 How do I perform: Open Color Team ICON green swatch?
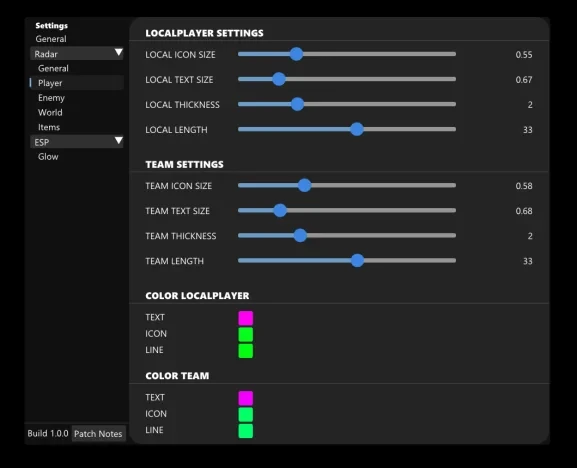pyautogui.click(x=245, y=414)
